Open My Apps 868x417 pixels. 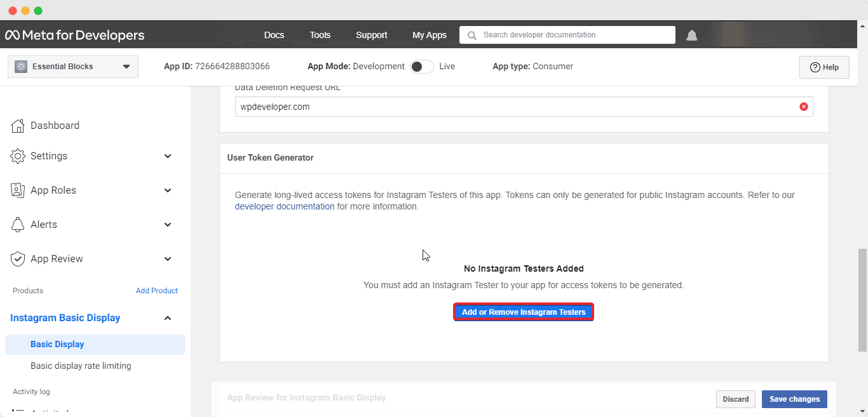(430, 35)
